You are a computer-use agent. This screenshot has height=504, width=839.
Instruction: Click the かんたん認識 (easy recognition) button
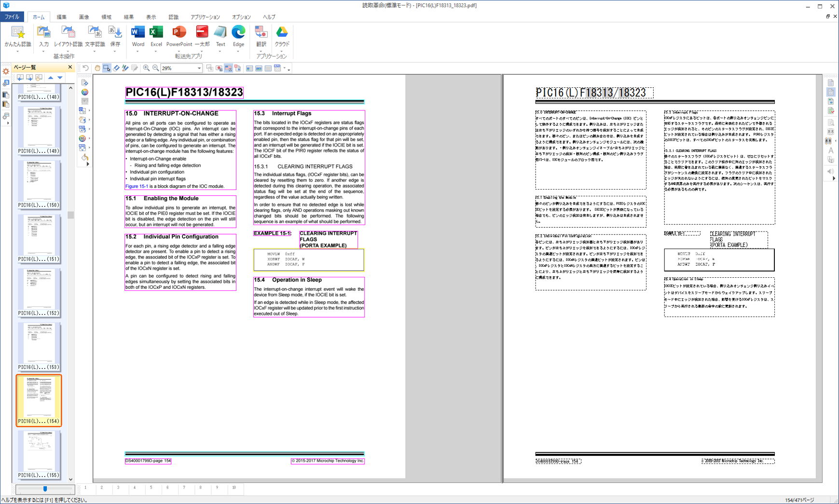(18, 36)
